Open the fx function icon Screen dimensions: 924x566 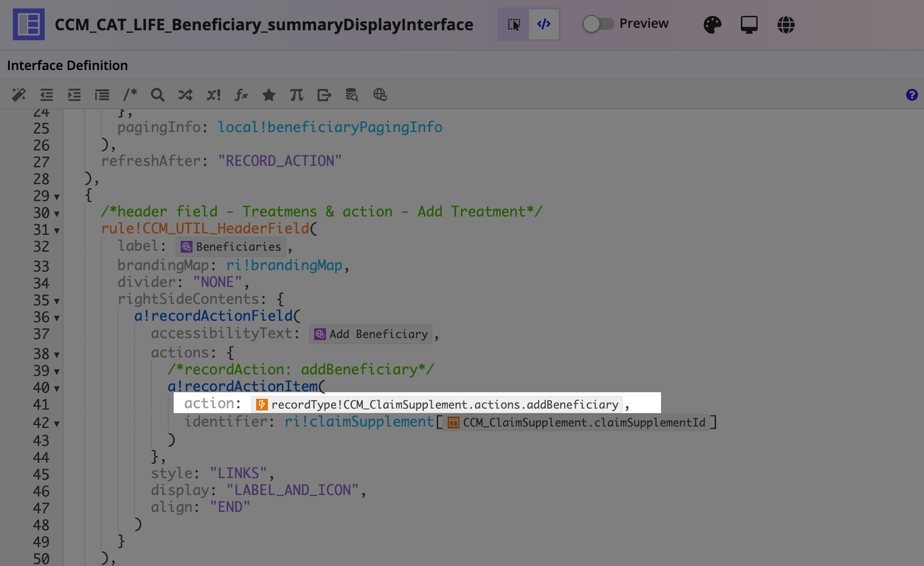pos(241,95)
